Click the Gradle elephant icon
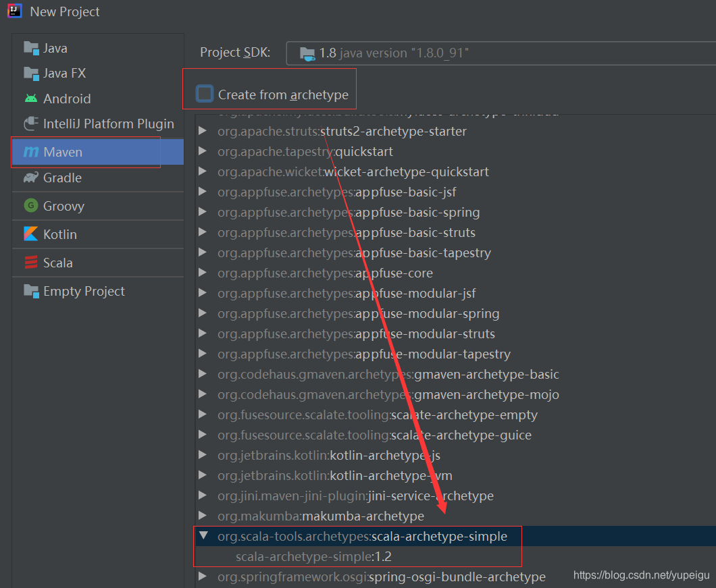The height and width of the screenshot is (588, 716). pyautogui.click(x=31, y=177)
